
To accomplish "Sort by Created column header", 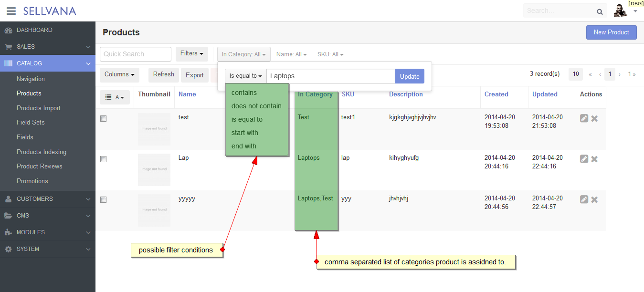I will point(496,94).
